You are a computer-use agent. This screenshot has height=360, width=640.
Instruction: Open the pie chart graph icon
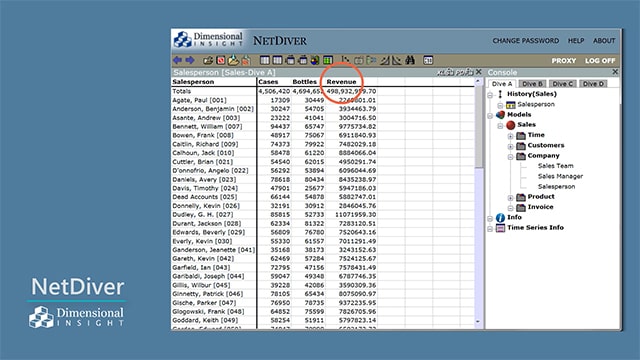click(x=315, y=60)
